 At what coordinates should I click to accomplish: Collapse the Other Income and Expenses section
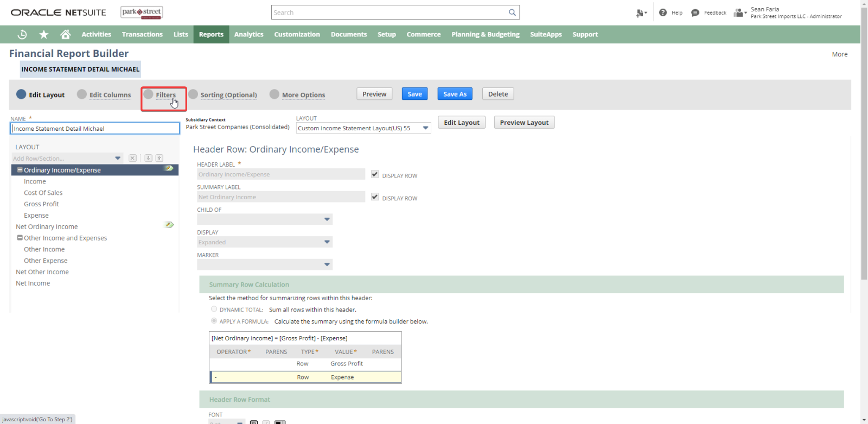(20, 238)
